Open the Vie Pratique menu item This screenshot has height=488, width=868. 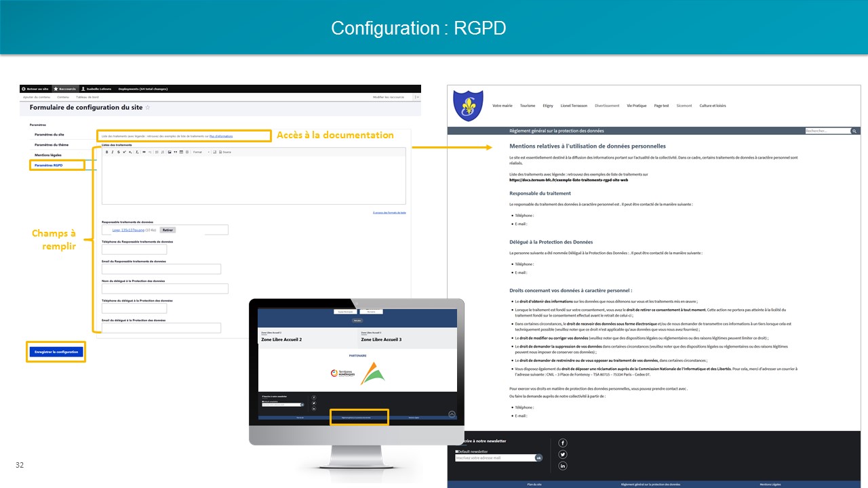pos(636,106)
